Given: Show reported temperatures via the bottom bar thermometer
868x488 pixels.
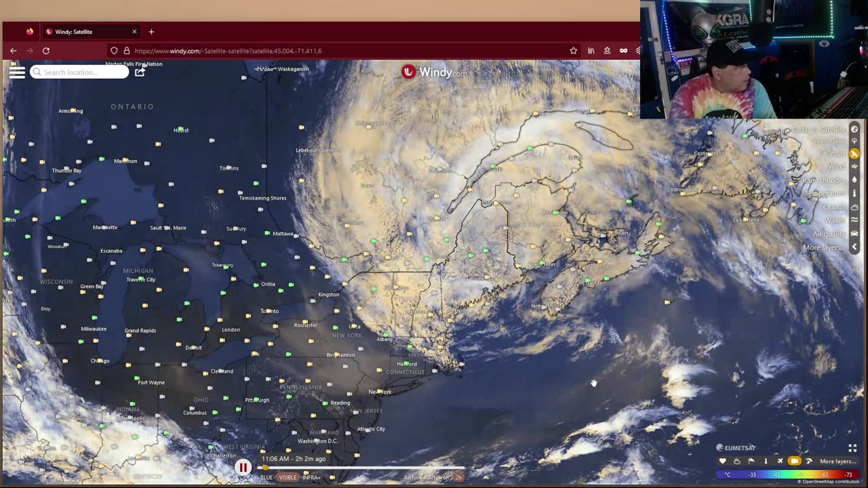Looking at the screenshot, I should (x=766, y=461).
